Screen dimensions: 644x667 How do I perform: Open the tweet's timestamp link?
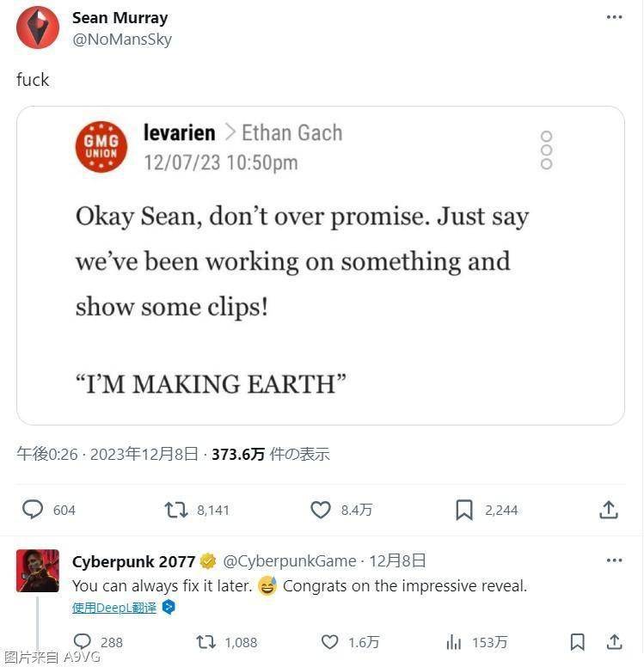[107, 454]
